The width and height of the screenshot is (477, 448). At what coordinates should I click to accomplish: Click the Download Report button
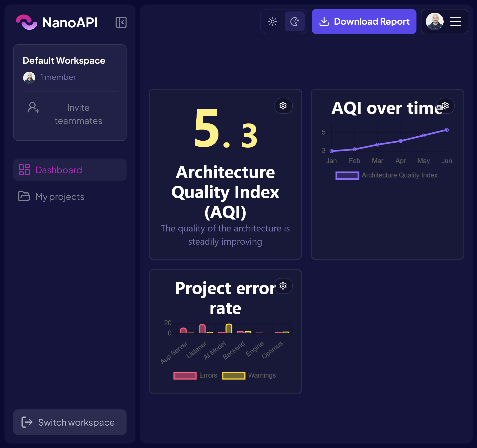(x=364, y=22)
